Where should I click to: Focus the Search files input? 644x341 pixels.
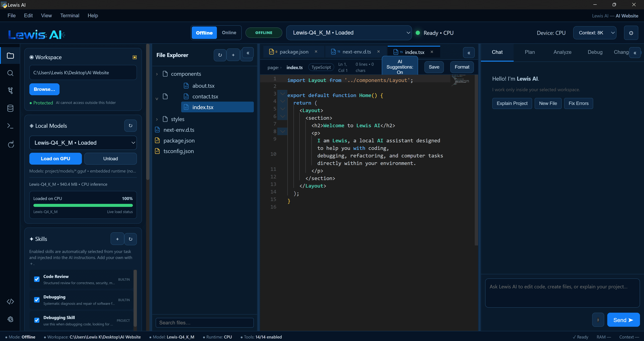[x=204, y=323]
